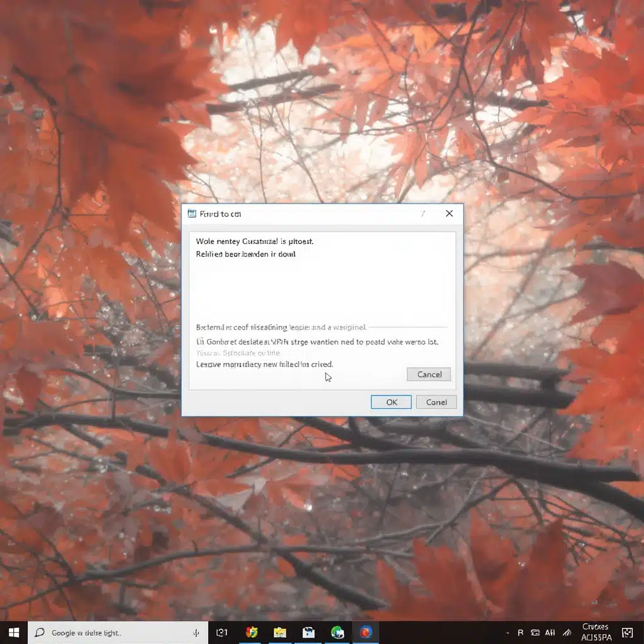Open File Explorer from the taskbar
Viewport: 644px width, 644px height.
tap(279, 632)
